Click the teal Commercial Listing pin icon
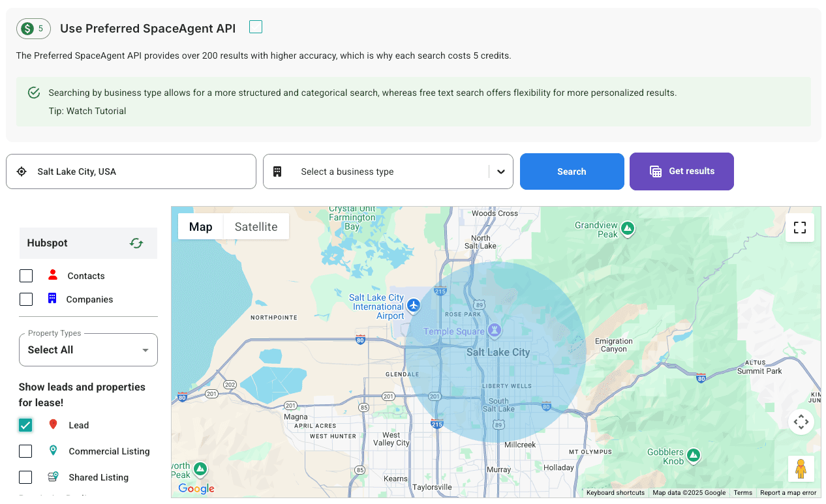826x504 pixels. (54, 451)
